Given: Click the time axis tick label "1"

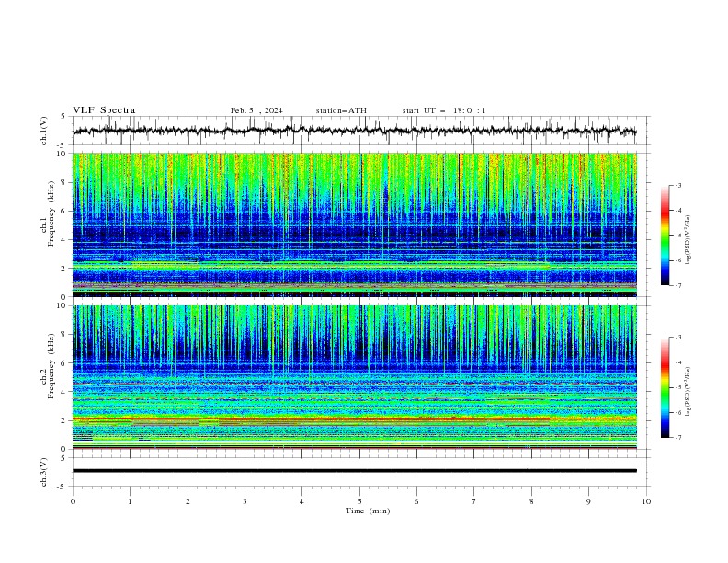Looking at the screenshot, I should point(130,501).
